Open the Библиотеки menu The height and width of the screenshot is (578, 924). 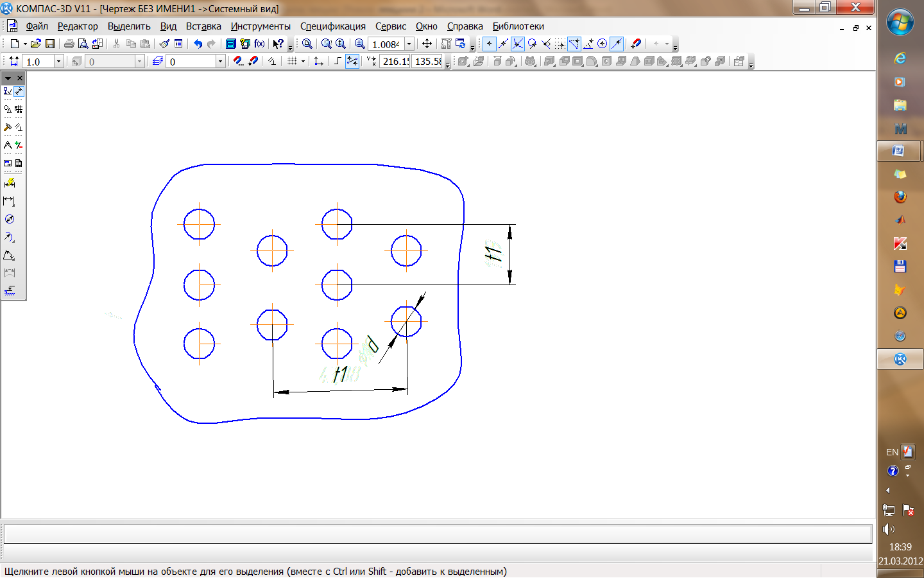click(x=518, y=26)
